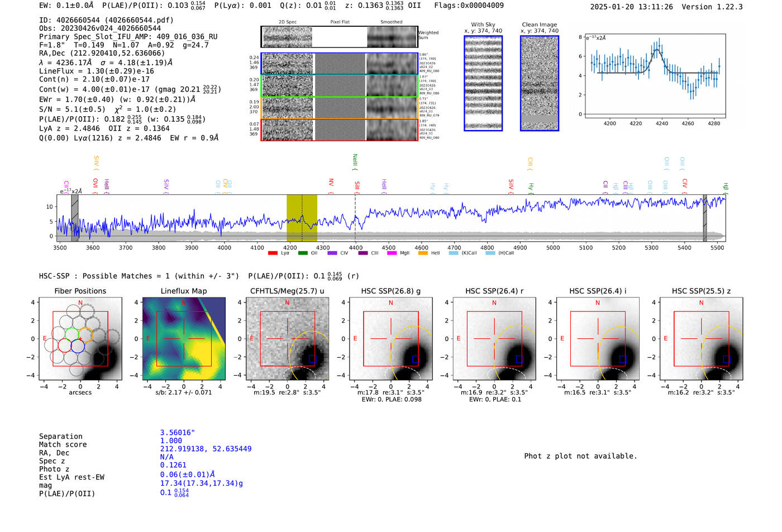Select the yellow highlighted emission line region
Image resolution: width=782 pixels, height=532 pixels.
[x=302, y=218]
